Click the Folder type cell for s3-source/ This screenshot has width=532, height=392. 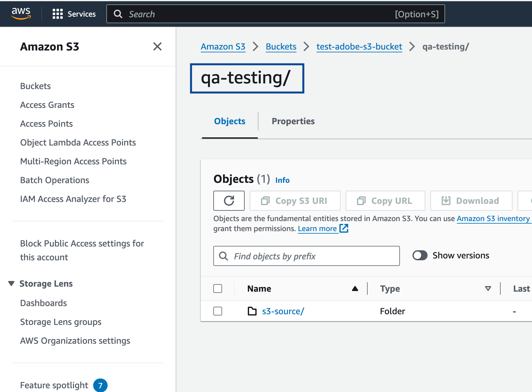tap(392, 311)
